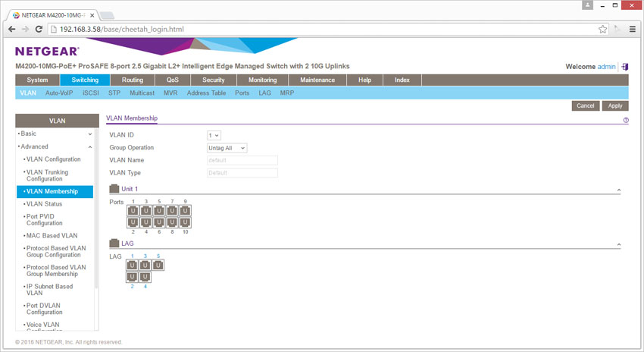Toggle port 10 membership in Unit 1
The width and height of the screenshot is (644, 352).
[x=185, y=222]
